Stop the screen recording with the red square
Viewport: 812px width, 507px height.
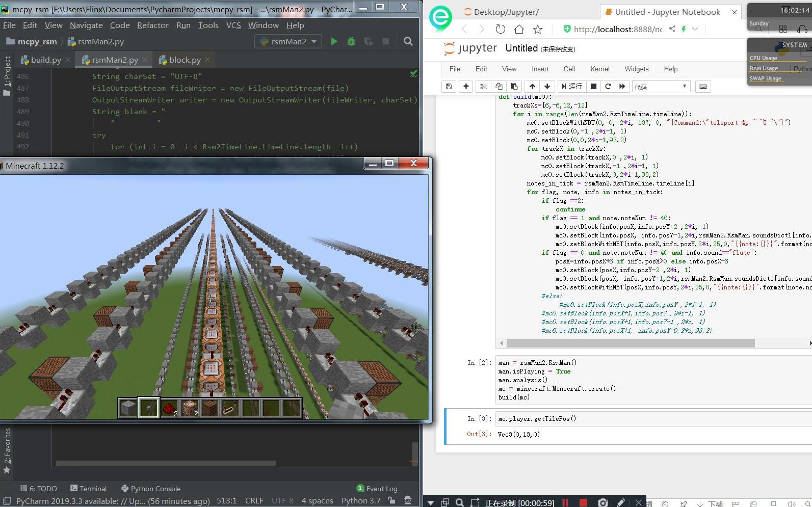click(583, 502)
